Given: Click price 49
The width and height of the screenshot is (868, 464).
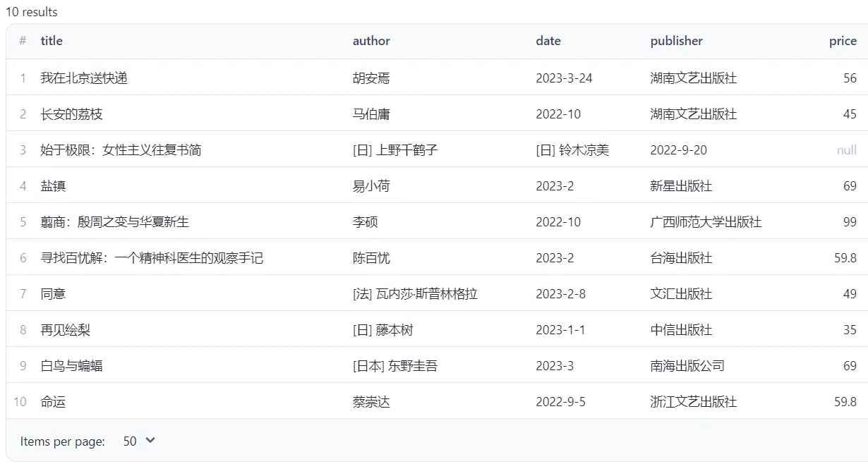Looking at the screenshot, I should [x=850, y=293].
